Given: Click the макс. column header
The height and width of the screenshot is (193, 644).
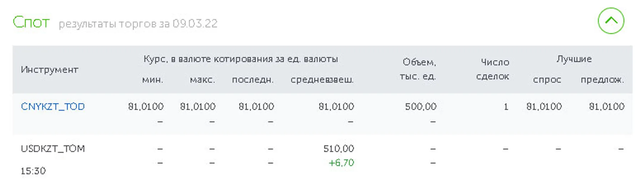Looking at the screenshot, I should (x=202, y=80).
